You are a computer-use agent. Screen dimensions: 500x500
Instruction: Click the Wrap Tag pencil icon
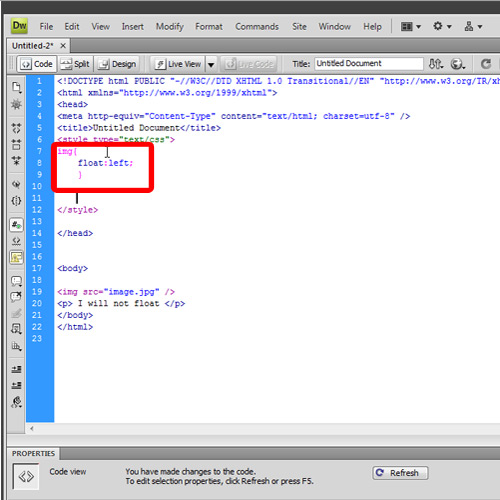pyautogui.click(x=16, y=313)
